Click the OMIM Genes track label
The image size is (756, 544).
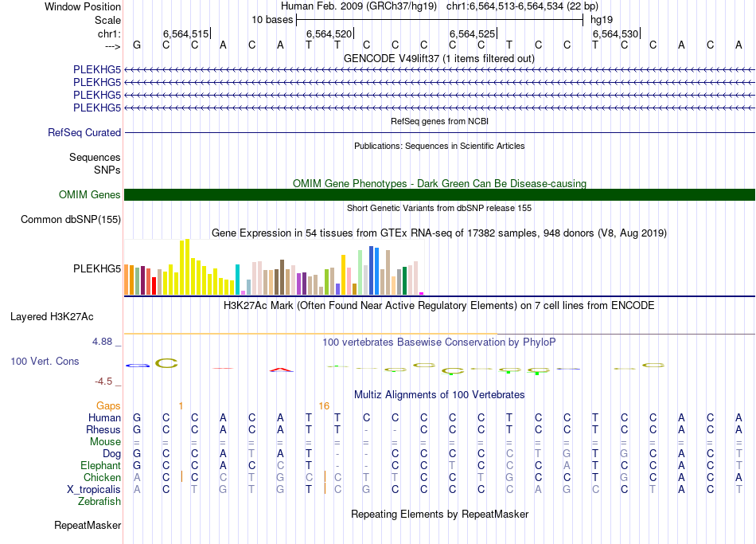[x=90, y=195]
